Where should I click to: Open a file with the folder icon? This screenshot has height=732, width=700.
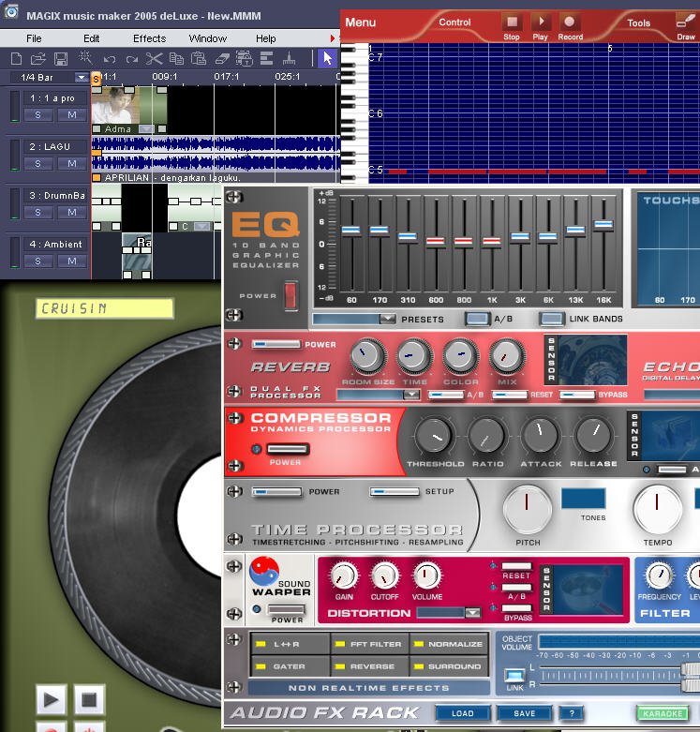tap(38, 59)
